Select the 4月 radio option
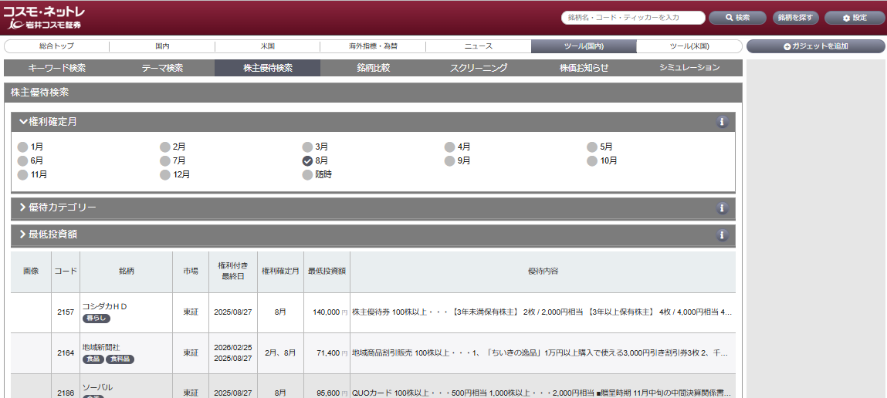The image size is (887, 398). (x=450, y=147)
